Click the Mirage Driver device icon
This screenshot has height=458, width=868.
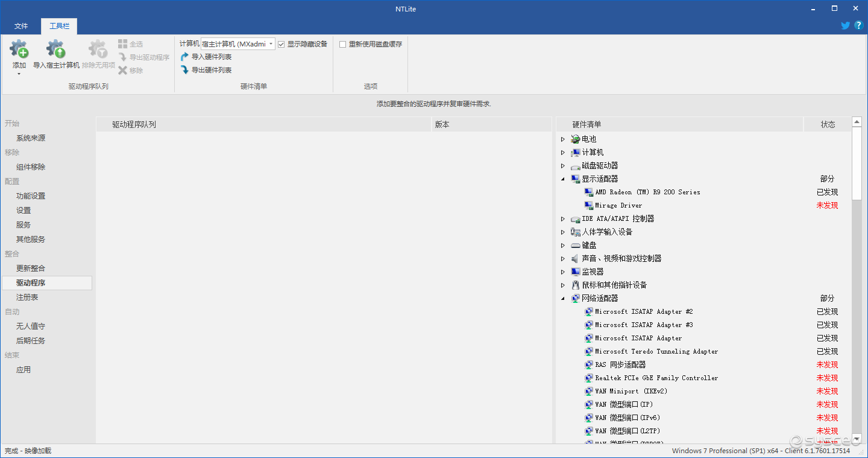pyautogui.click(x=589, y=206)
